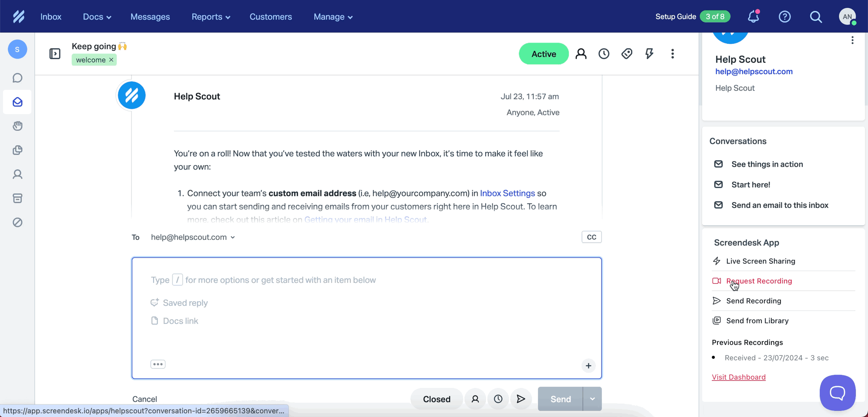This screenshot has height=417, width=868.
Task: Start Live Screen Sharing in Screendesk App
Action: [x=760, y=261]
